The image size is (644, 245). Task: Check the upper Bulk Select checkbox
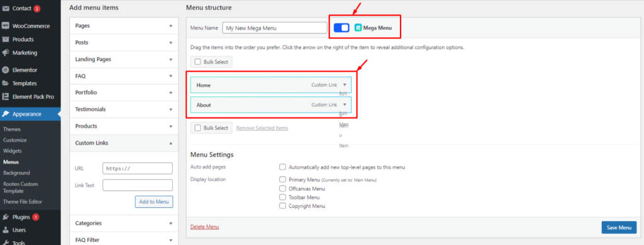pos(197,62)
